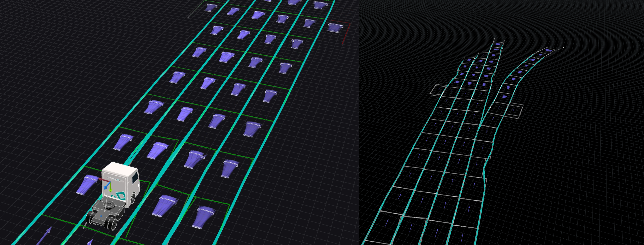Click the driveblocks text on the truck cab
The height and width of the screenshot is (245, 644).
point(115,179)
